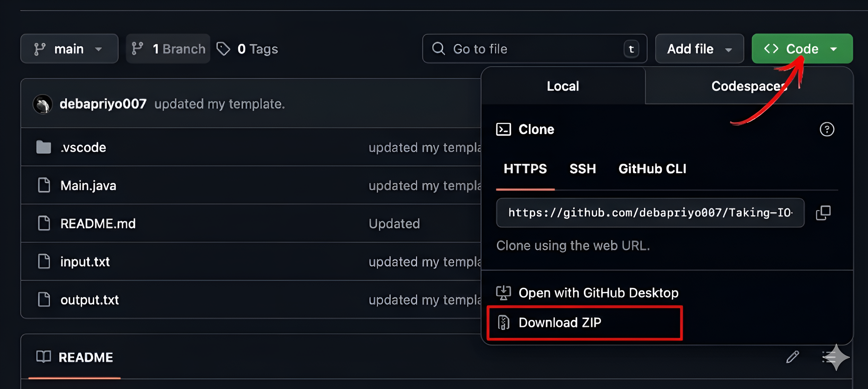Click the pencil edit README icon
Screen dimensions: 868x389
tap(792, 357)
